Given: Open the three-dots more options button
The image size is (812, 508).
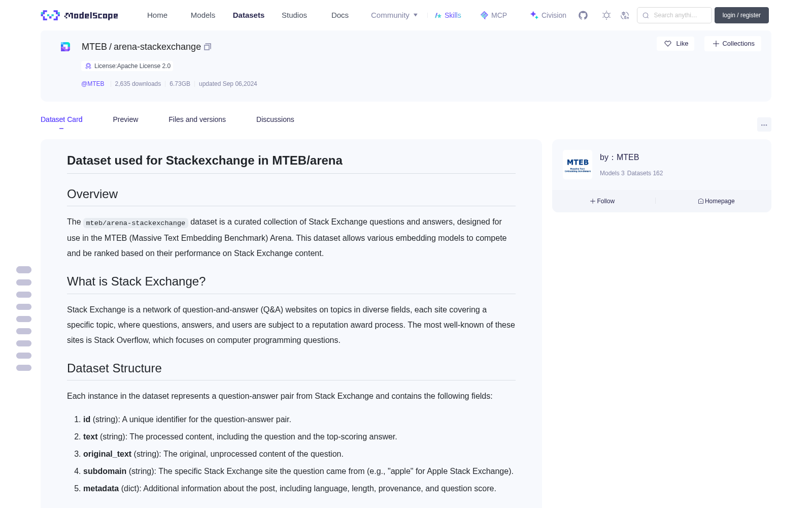Looking at the screenshot, I should [x=764, y=124].
